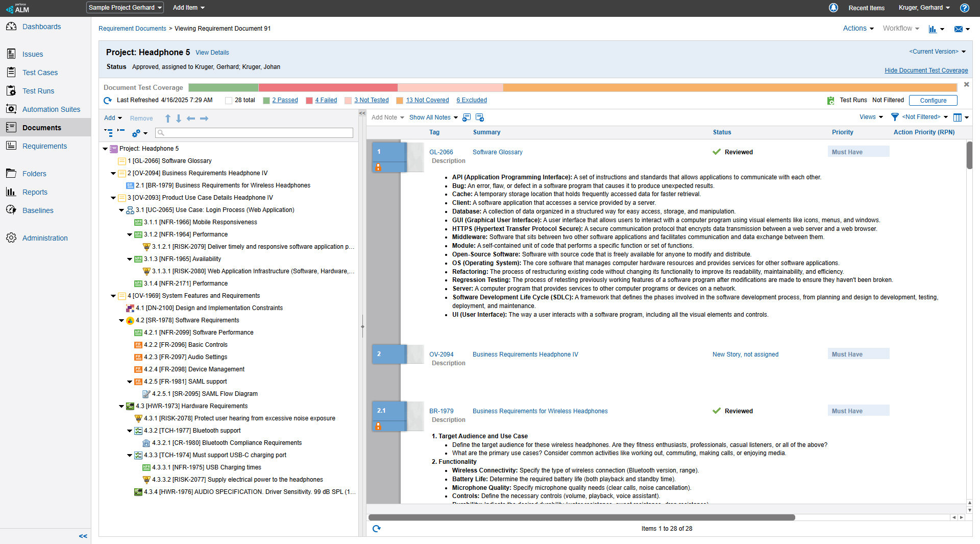Click the Configure button for Test Runs
This screenshot has height=544, width=980.
pos(933,100)
